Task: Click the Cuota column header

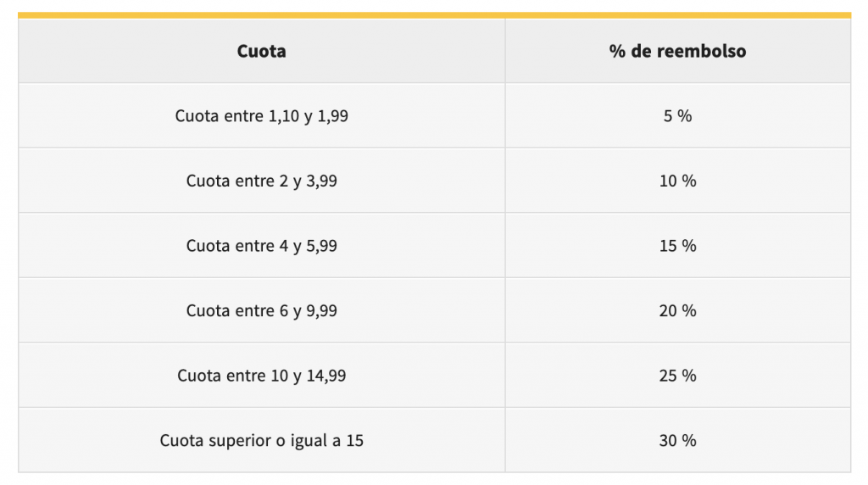Action: [x=261, y=52]
